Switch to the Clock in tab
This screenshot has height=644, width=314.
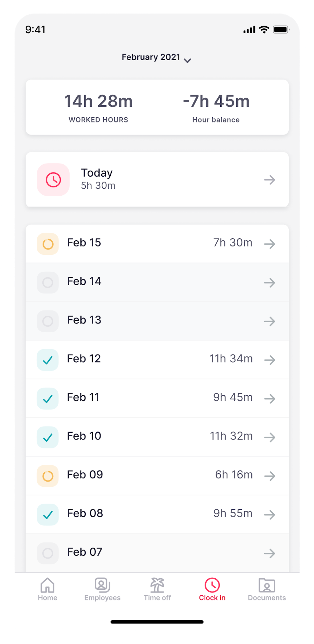[212, 589]
